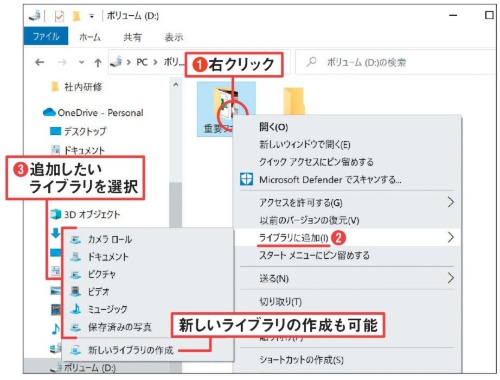Select ミュージック library in submenu
Screen dimensions: 500x380
click(x=107, y=309)
